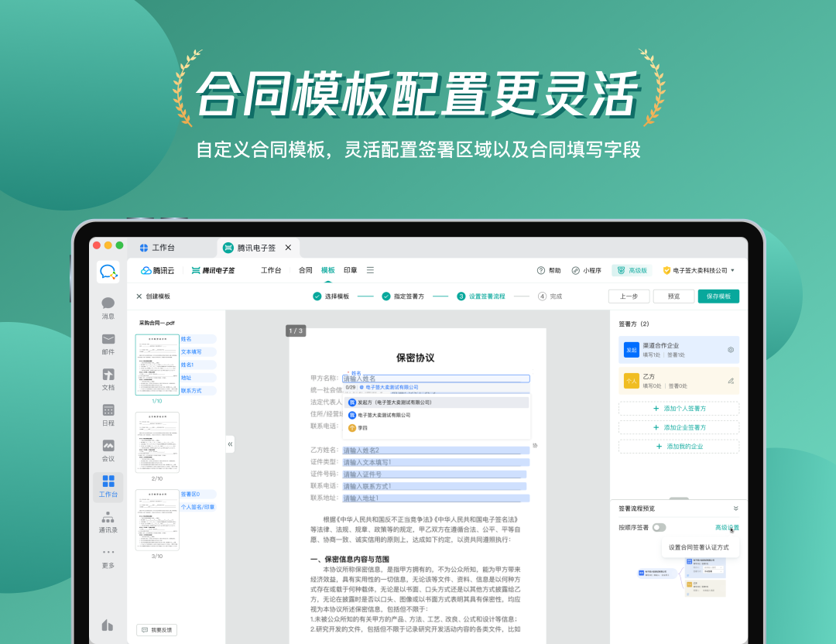The height and width of the screenshot is (644, 836).
Task: Open the 会议 meeting sidebar icon
Action: tap(108, 450)
